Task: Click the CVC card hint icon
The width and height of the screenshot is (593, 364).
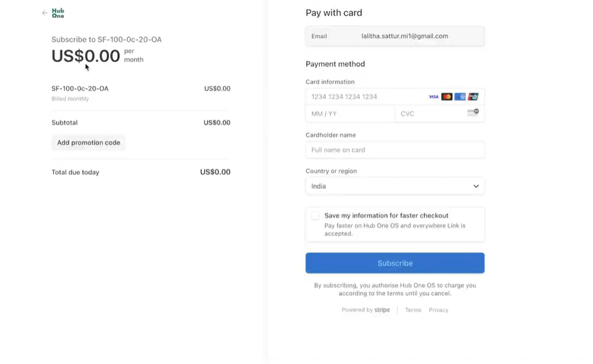Action: tap(473, 112)
